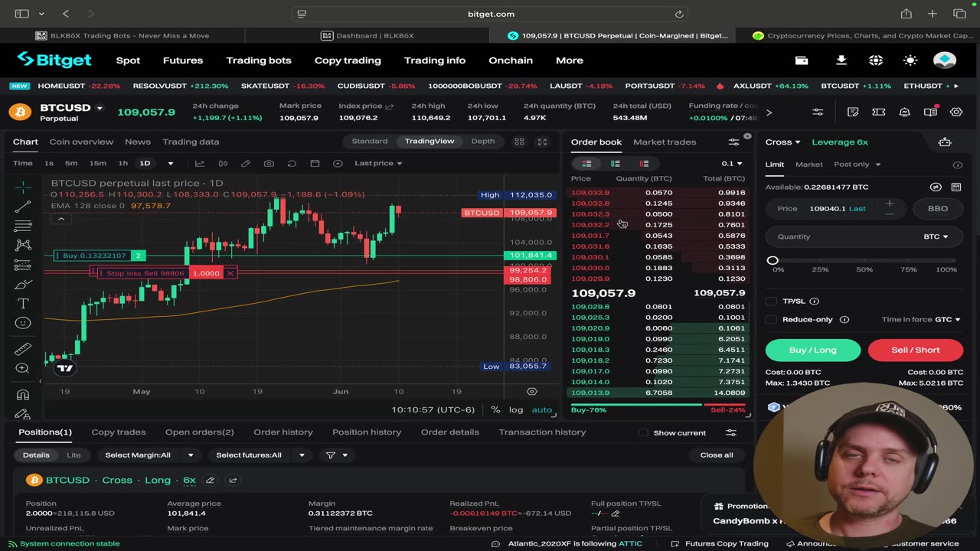Toggle the log scale on chart
Viewport: 980px width, 551px height.
(516, 409)
